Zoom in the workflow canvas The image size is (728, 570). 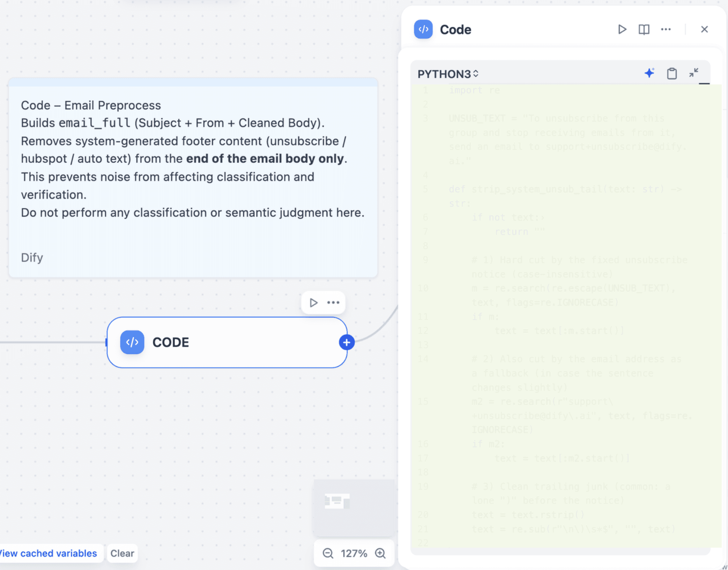click(x=380, y=553)
